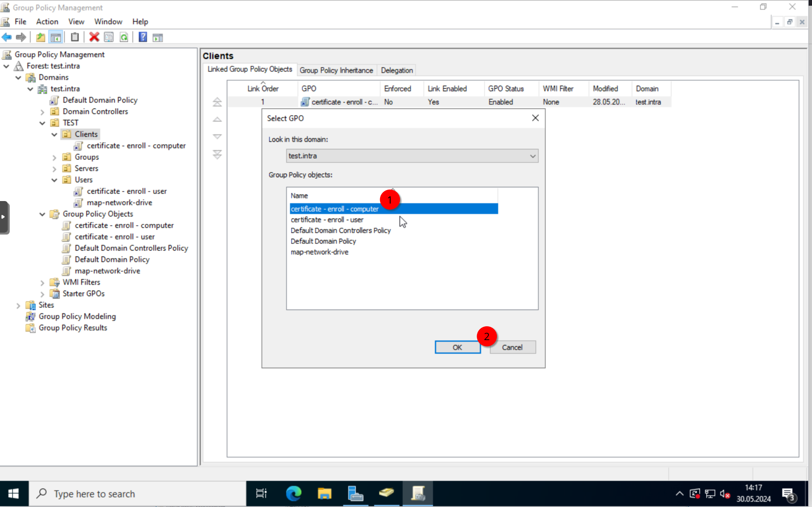Click the Refresh toolbar icon
812x507 pixels.
(124, 38)
